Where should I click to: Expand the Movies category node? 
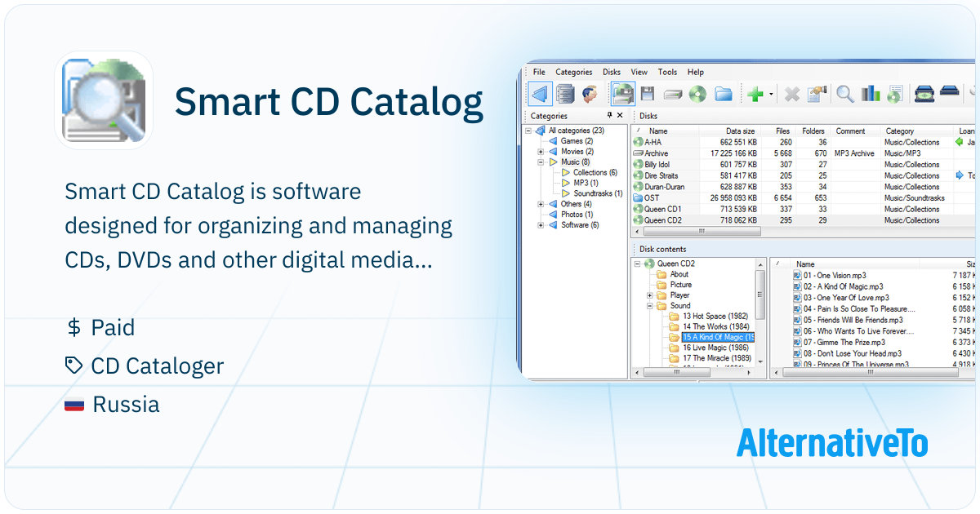pyautogui.click(x=541, y=152)
